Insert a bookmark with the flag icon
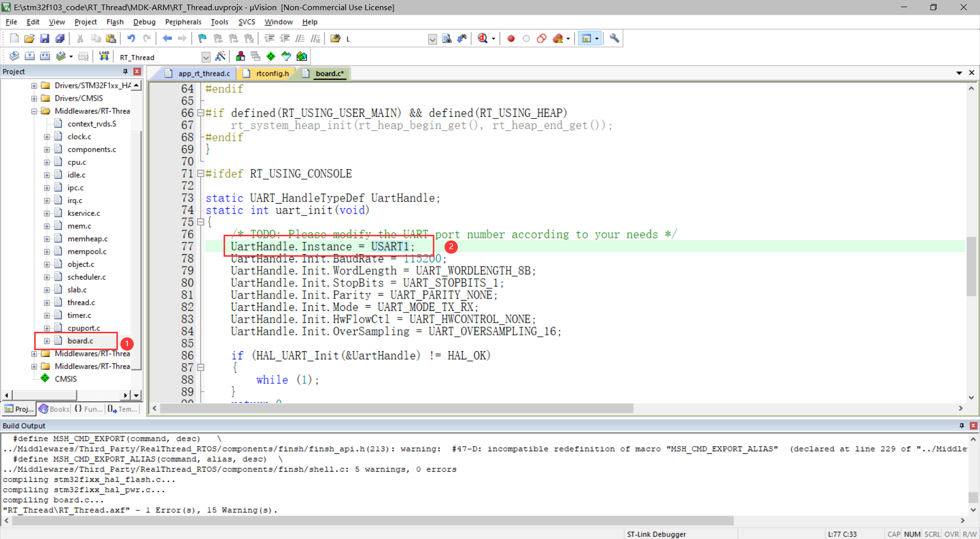The image size is (980, 539). point(203,38)
